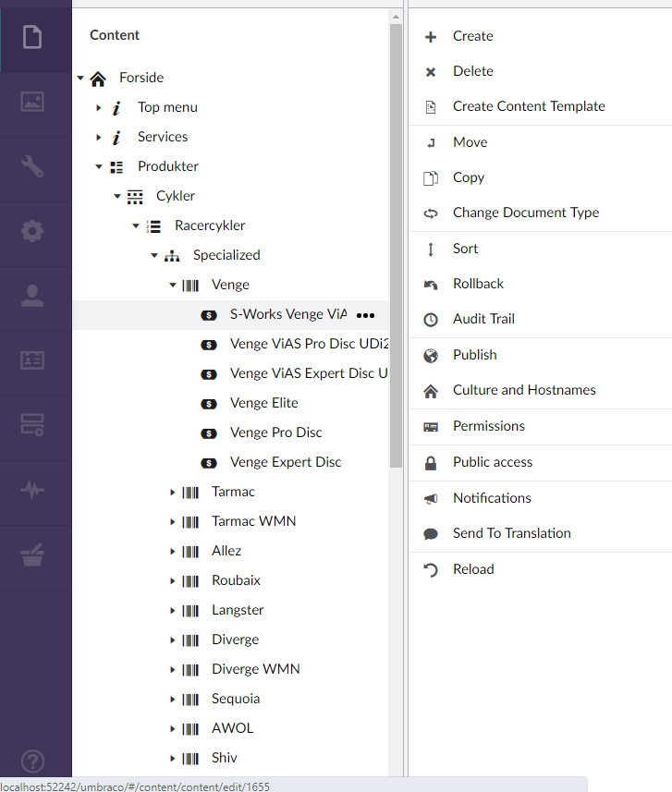Screen dimensions: 672x792
Task: Expand the Top menu node
Action: click(x=99, y=108)
